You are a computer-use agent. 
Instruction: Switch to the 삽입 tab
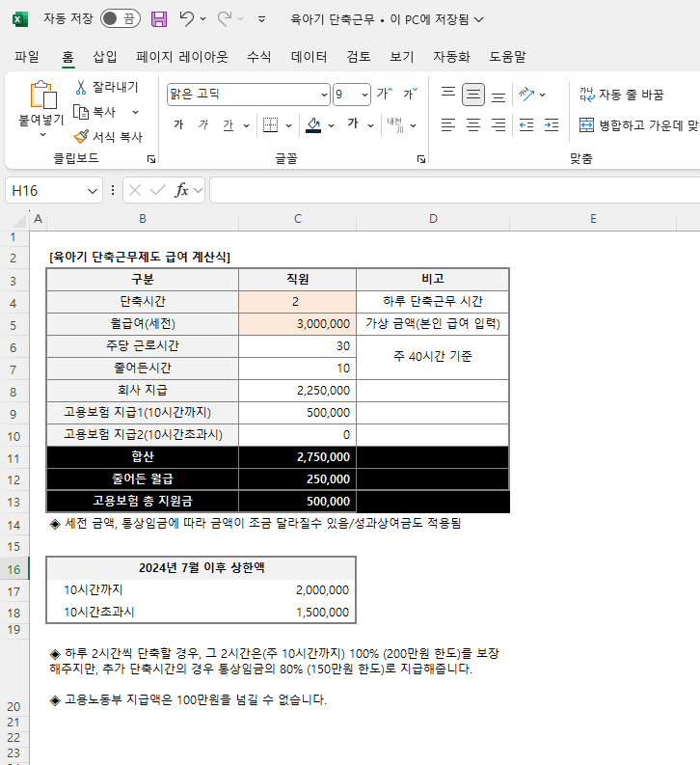point(105,57)
